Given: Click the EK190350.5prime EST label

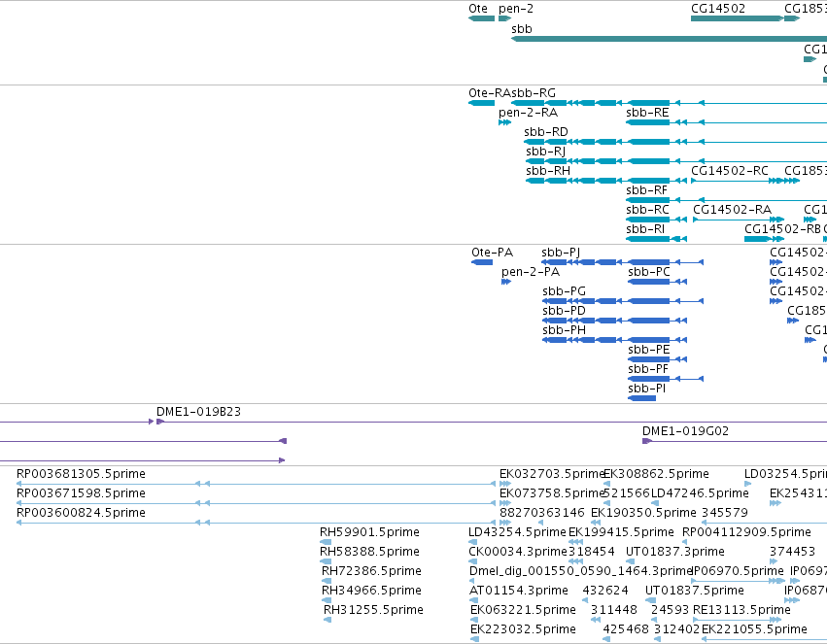Looking at the screenshot, I should (643, 513).
